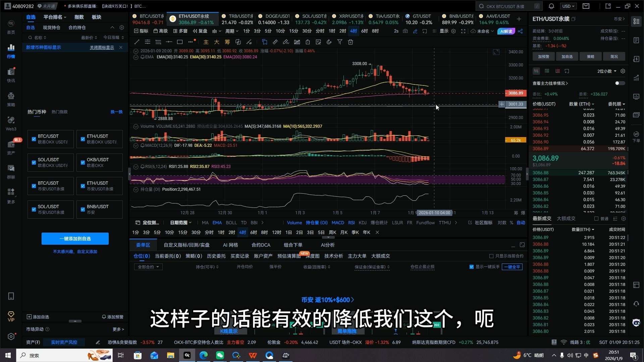Open decimal places dropdown
This screenshot has width=644, height=362.
point(607,71)
